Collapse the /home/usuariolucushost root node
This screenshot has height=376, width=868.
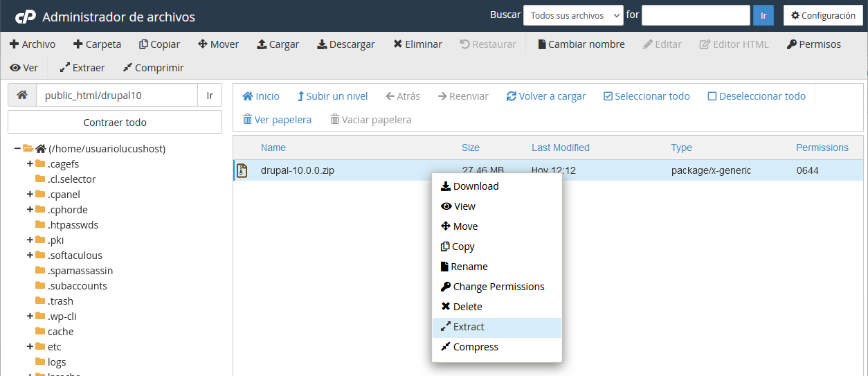point(17,148)
